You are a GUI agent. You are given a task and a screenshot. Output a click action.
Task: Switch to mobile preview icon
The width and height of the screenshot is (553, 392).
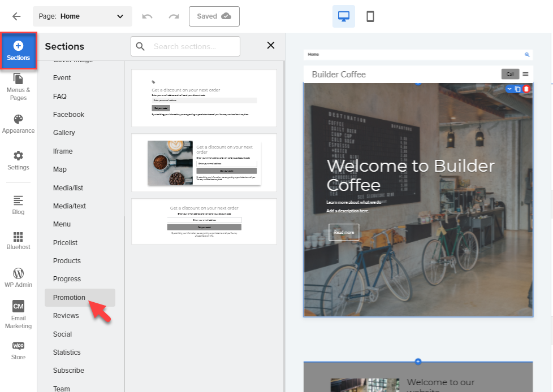(370, 16)
